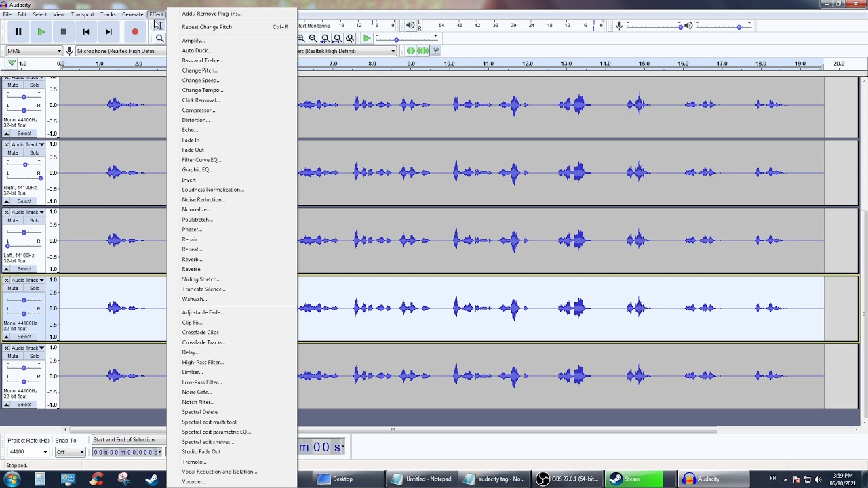Viewport: 868px width, 488px height.
Task: Click the Right channel track's pan slider
Action: 24,178
